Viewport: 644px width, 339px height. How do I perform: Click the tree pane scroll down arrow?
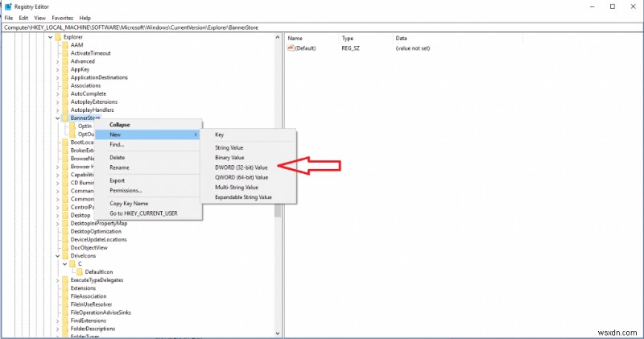tap(278, 333)
